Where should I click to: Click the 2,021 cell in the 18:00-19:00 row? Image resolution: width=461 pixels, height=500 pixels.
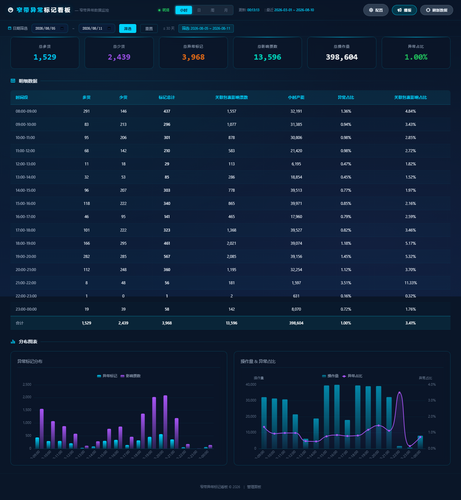[231, 243]
